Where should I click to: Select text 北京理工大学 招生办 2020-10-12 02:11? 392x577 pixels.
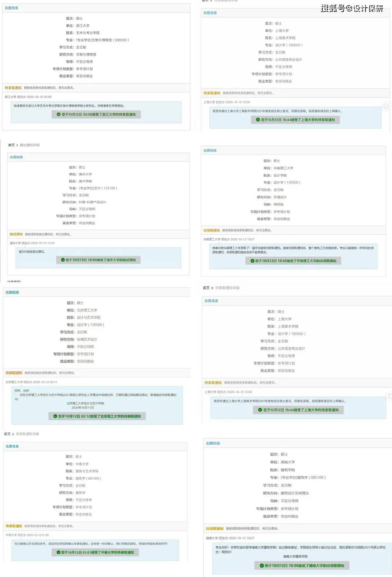31,382
